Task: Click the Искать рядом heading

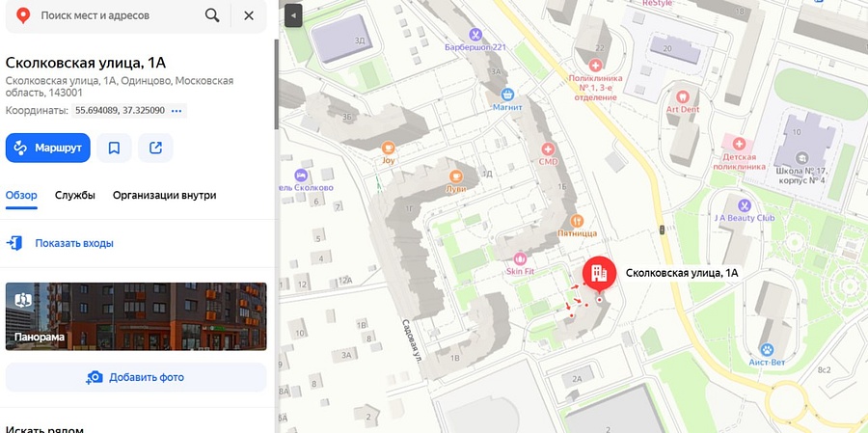Action: pyautogui.click(x=44, y=430)
